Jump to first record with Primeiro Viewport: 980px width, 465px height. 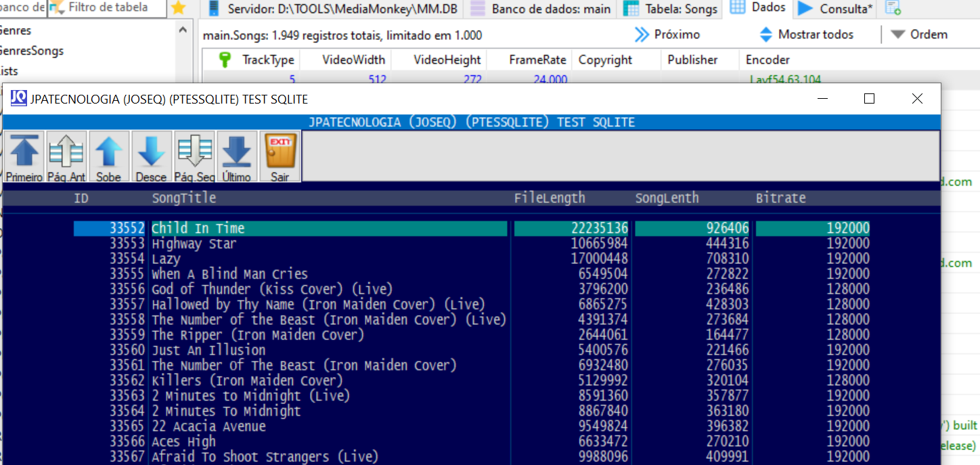(24, 157)
